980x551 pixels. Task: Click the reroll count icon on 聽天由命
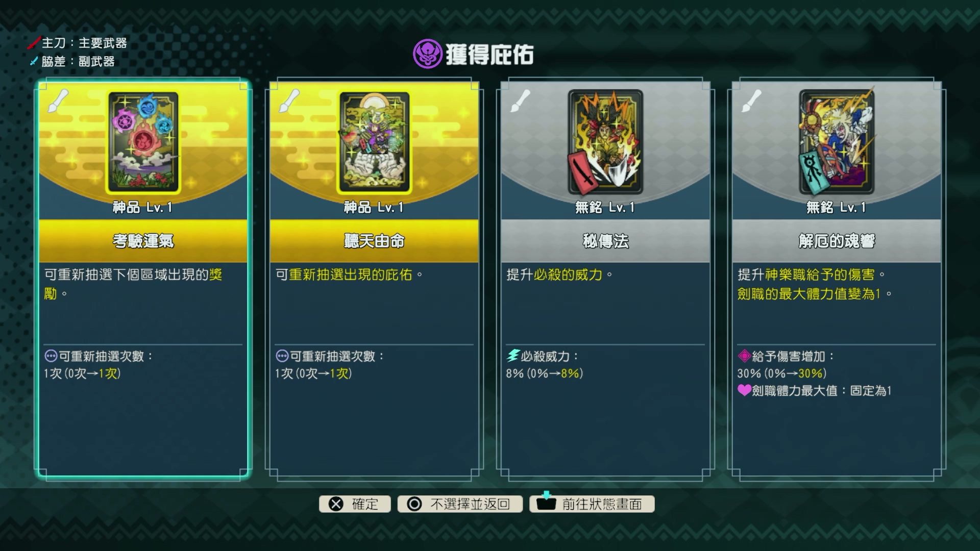tap(282, 356)
